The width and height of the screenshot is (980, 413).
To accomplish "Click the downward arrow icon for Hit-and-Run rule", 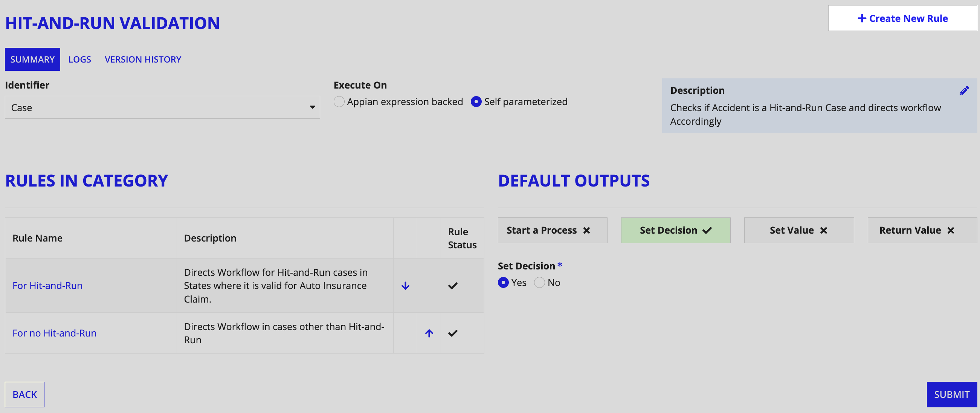I will click(405, 285).
